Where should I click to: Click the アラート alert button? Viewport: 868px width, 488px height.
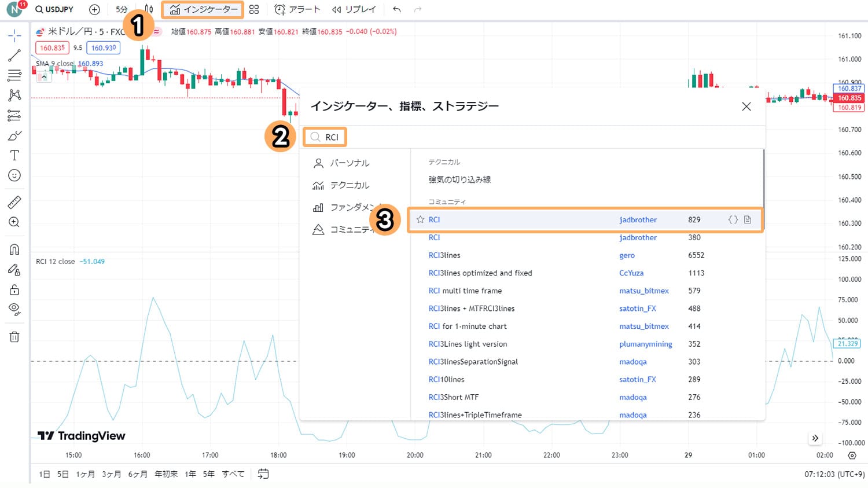coord(297,9)
